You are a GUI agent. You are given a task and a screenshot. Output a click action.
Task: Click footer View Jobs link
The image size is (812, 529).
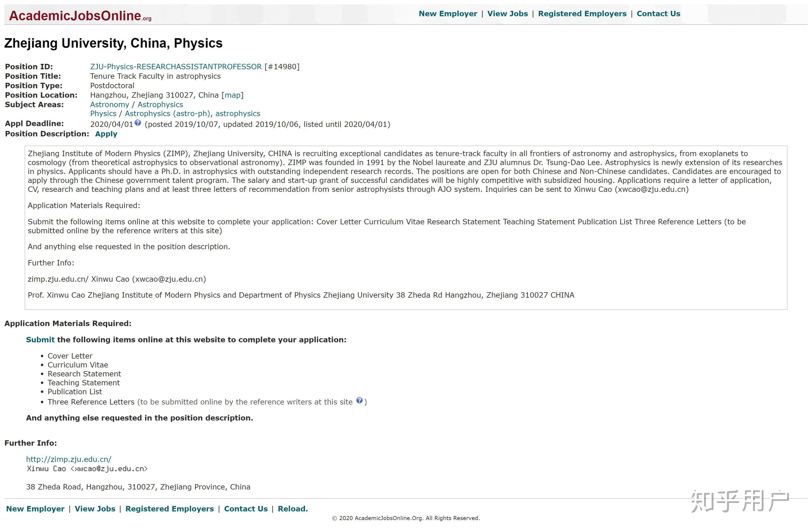(x=95, y=509)
